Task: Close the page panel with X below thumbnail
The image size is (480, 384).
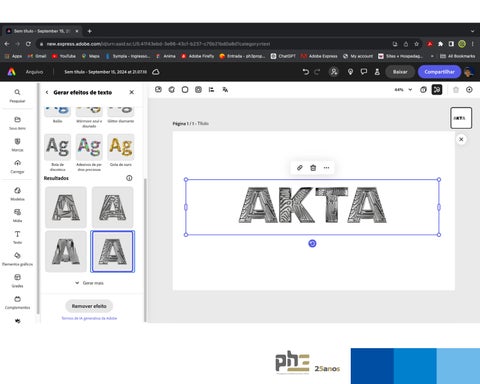Action: (461, 139)
